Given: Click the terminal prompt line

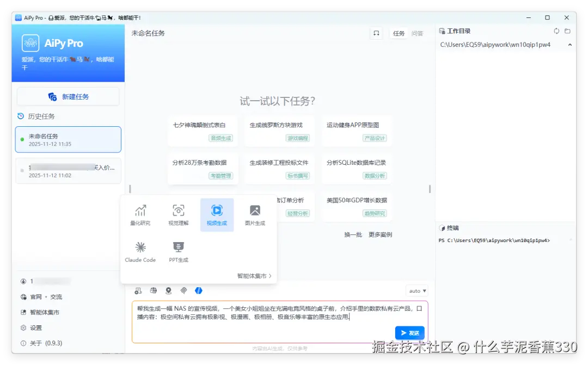Looking at the screenshot, I should 494,240.
